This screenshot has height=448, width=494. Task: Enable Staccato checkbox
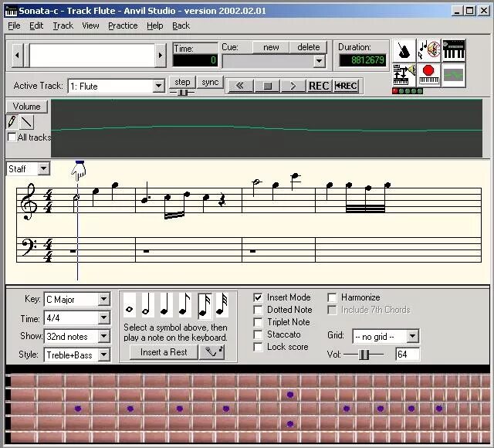(x=258, y=334)
